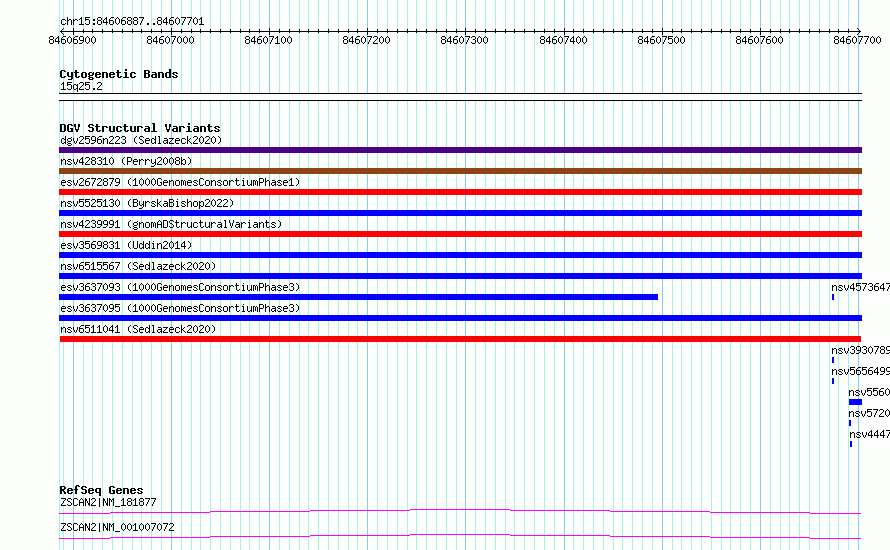Click the chr15:84606887..84607701 region label
890x550 pixels.
132,22
